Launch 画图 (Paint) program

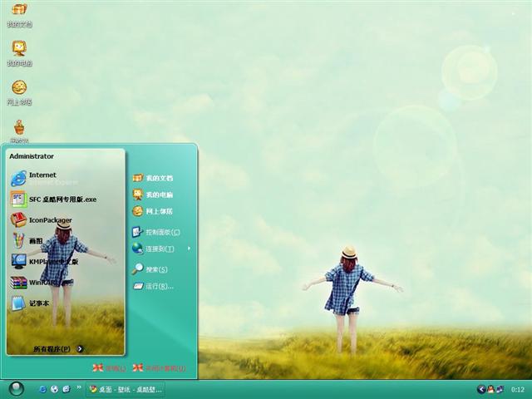[33, 241]
